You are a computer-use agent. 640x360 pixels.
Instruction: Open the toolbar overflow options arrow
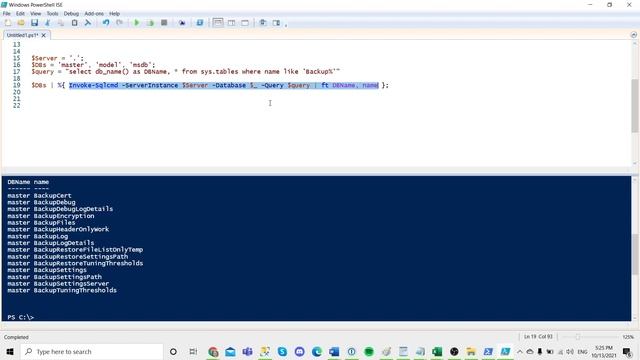[286, 24]
